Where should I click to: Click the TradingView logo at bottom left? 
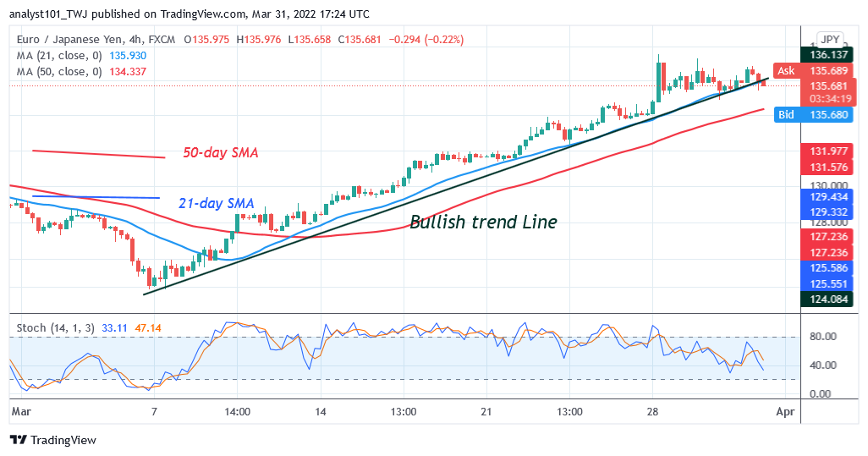point(53,440)
